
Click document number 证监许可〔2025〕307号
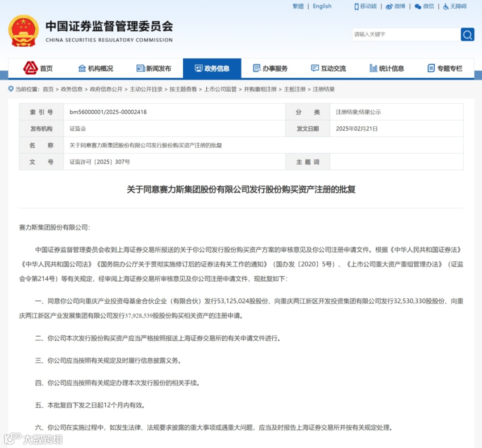click(x=100, y=162)
